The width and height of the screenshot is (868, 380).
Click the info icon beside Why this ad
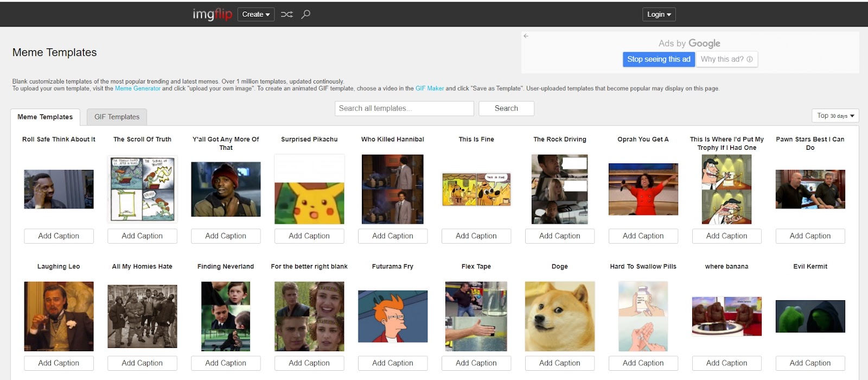pos(750,59)
